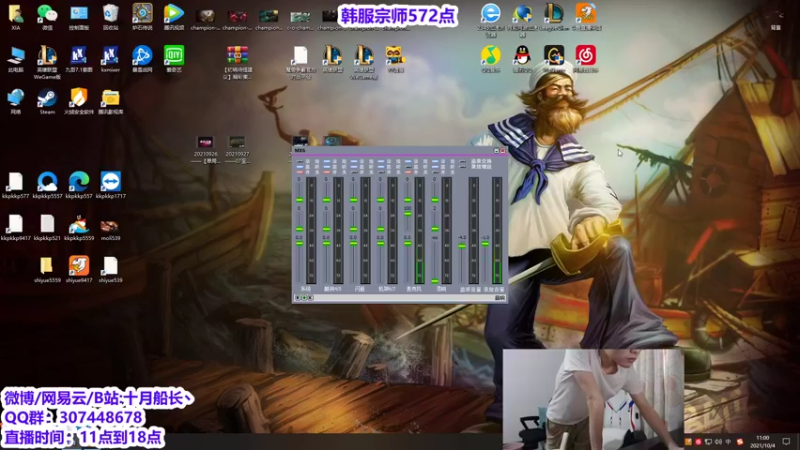This screenshot has width=800, height=450.
Task: Toggle the red 开关 switch on 系统 channel
Action: click(x=300, y=172)
